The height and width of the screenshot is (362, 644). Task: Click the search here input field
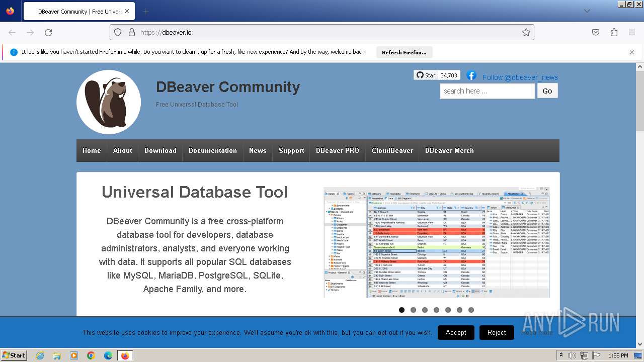pos(487,91)
